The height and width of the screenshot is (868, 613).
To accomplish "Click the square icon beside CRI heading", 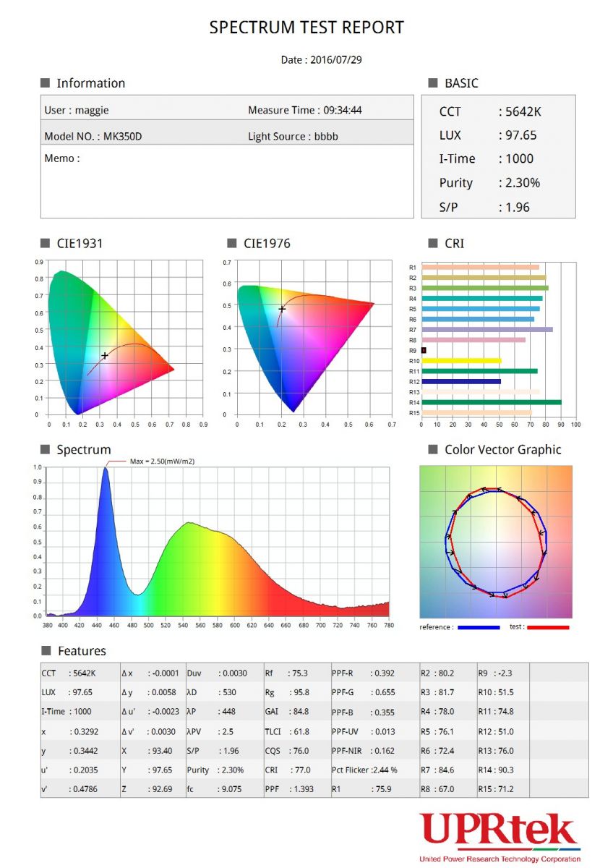I will (x=433, y=244).
